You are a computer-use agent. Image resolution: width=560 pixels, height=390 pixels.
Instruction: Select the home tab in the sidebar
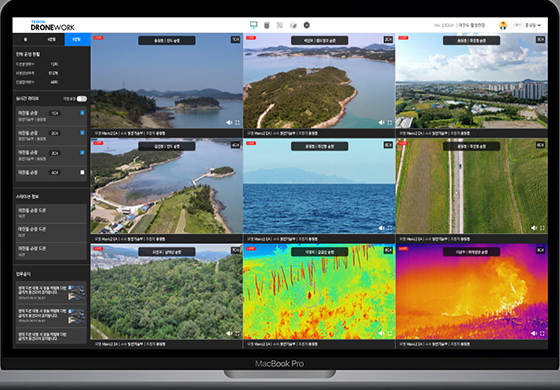pyautogui.click(x=25, y=40)
